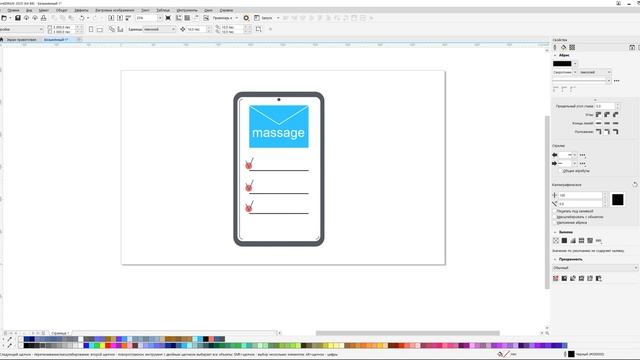Click the start arrowhead ellipsis button

tap(582, 155)
